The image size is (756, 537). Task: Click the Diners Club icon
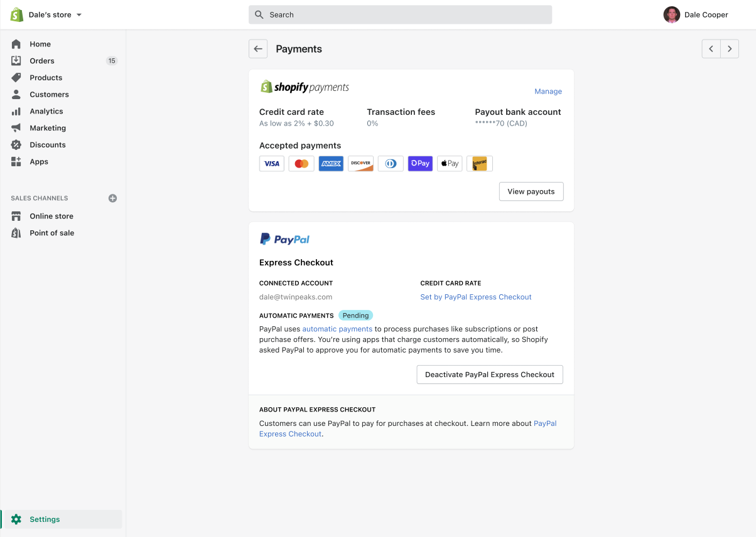click(391, 164)
